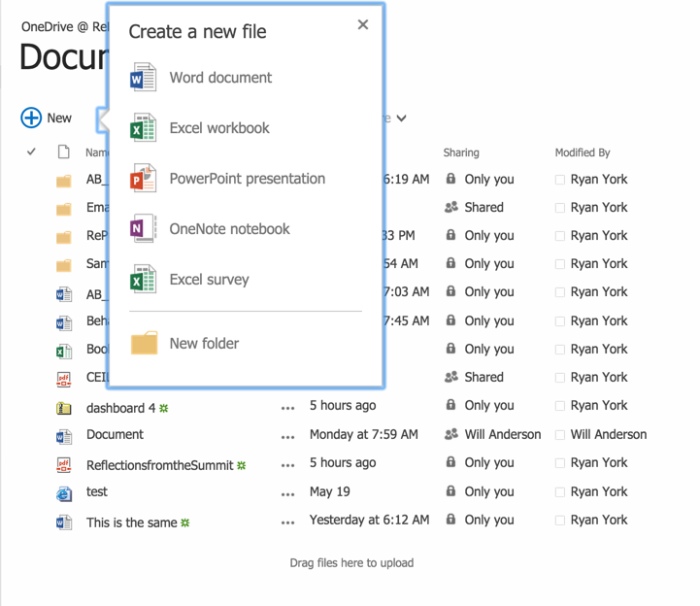Open the file named test
Viewport: 700px width, 606px height.
[97, 491]
